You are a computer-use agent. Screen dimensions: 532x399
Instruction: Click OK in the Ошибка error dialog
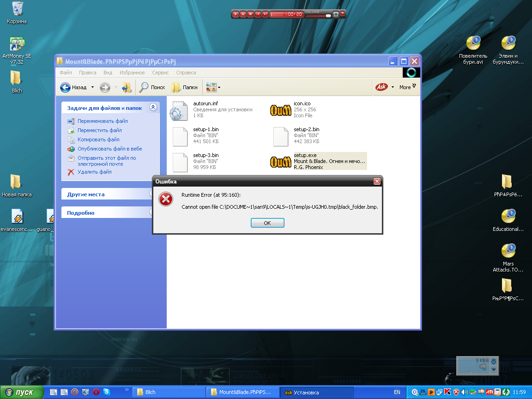pos(267,223)
